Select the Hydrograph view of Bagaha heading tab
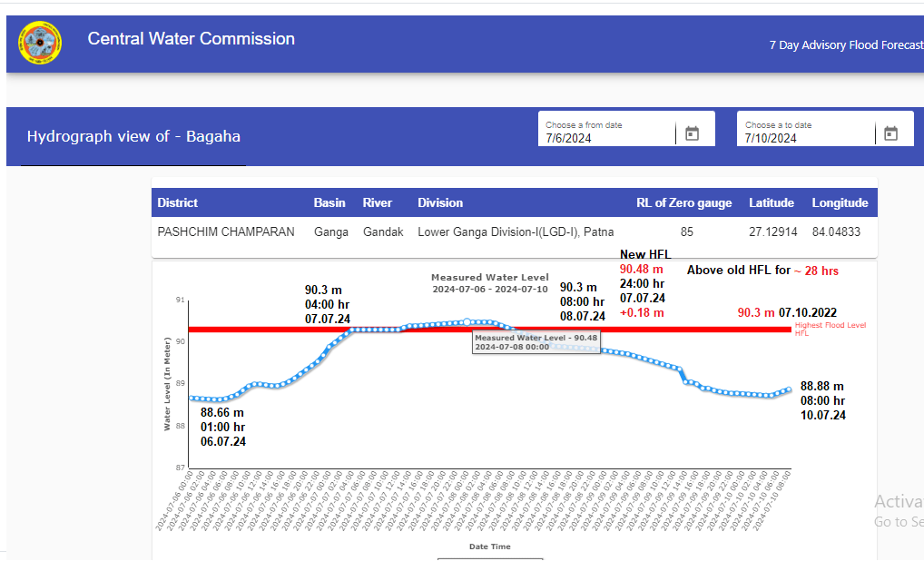This screenshot has height=581, width=924. pyautogui.click(x=133, y=137)
